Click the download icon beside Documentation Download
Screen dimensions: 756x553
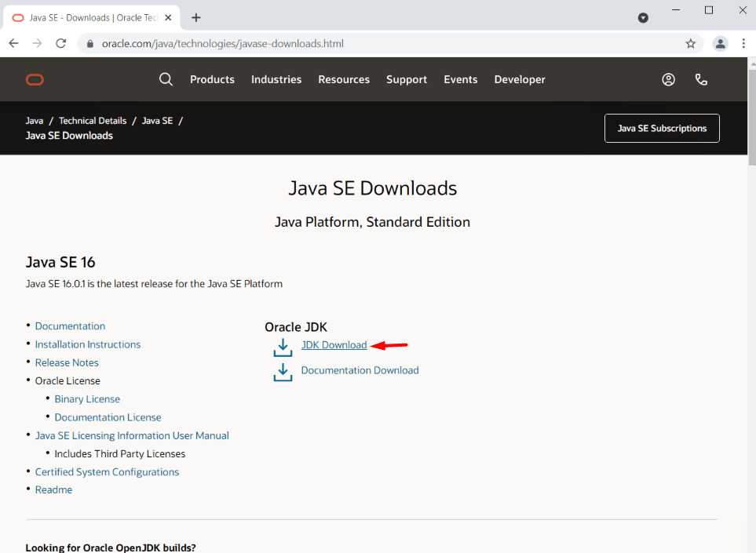pos(283,373)
